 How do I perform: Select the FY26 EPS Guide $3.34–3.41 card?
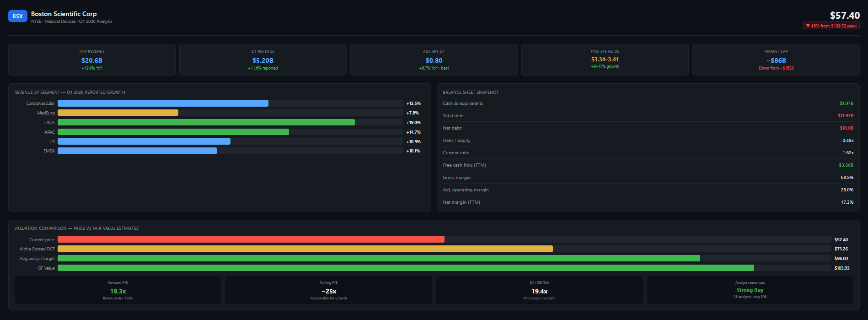point(605,60)
